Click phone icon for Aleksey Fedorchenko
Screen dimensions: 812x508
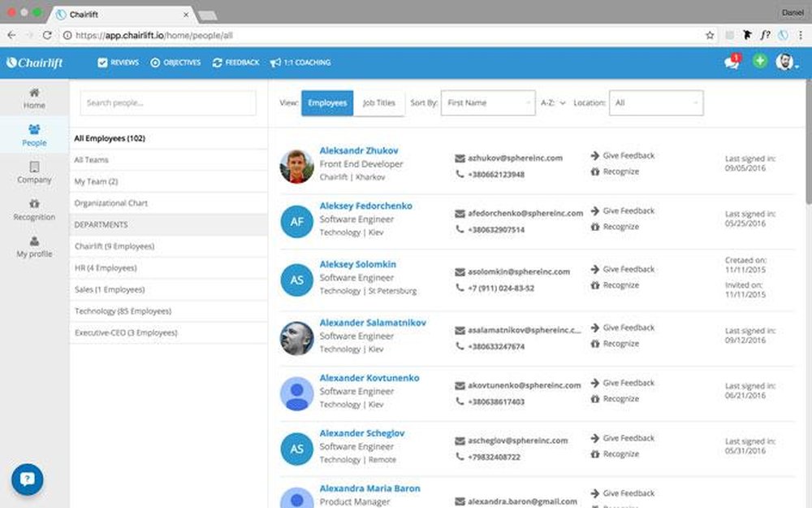tap(460, 229)
